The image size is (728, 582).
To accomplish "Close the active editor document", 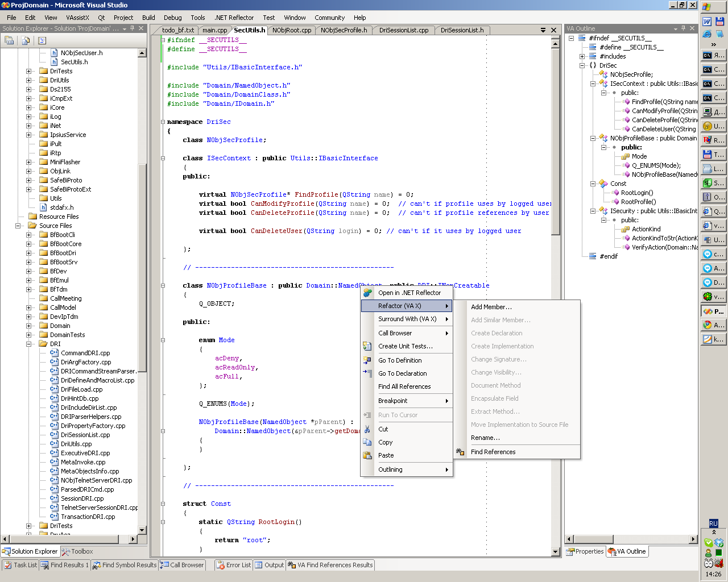I will coord(554,30).
